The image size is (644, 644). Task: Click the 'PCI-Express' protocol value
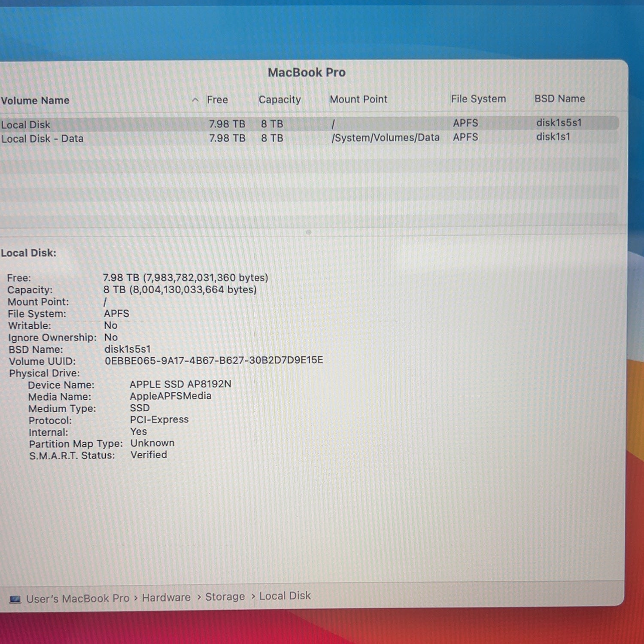(159, 419)
